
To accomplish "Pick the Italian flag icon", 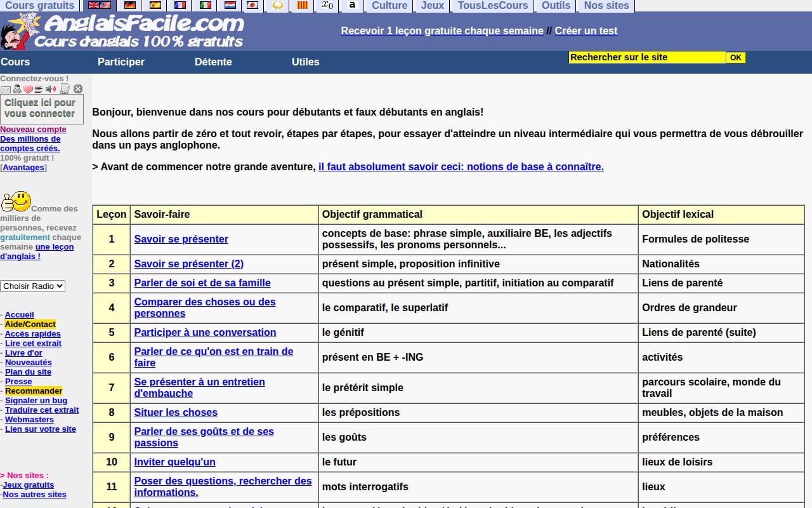I will pos(206,5).
